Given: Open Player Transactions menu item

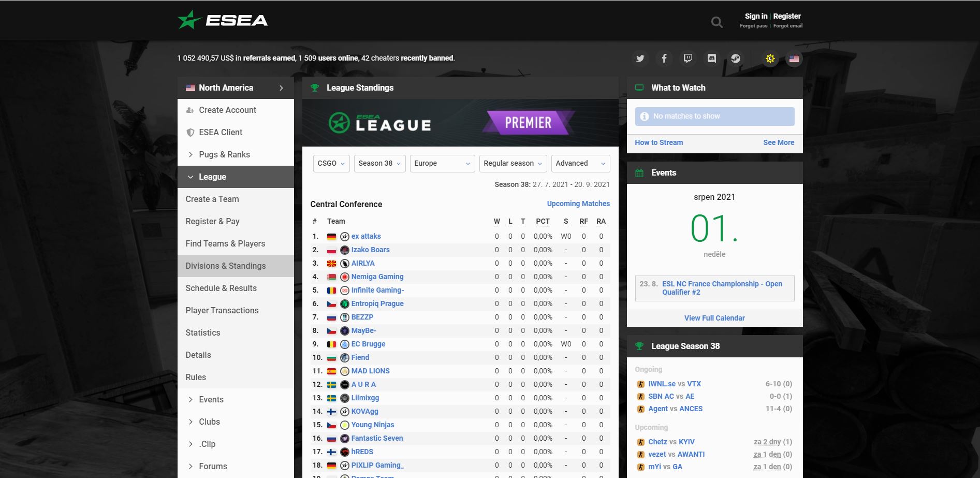Looking at the screenshot, I should coord(236,311).
